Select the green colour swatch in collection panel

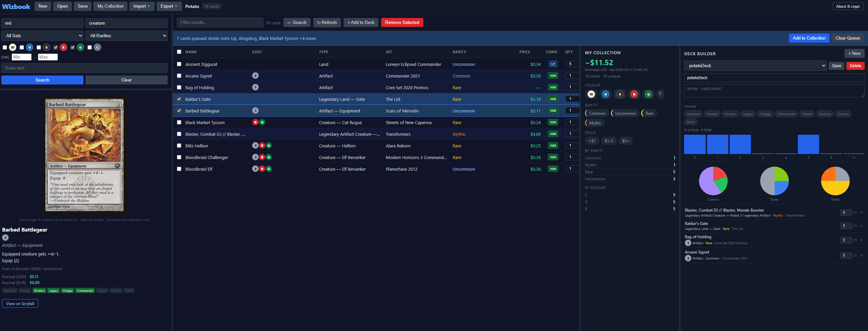click(648, 94)
